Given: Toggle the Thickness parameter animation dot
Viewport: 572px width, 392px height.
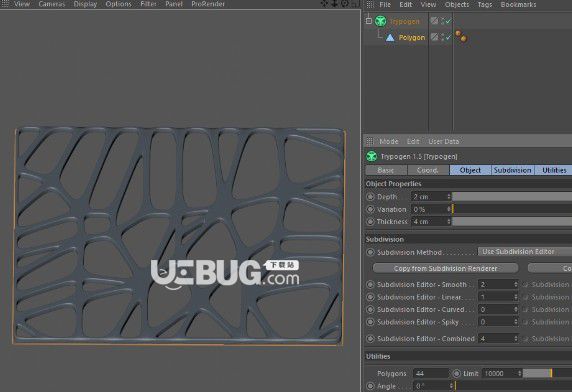Looking at the screenshot, I should (370, 221).
